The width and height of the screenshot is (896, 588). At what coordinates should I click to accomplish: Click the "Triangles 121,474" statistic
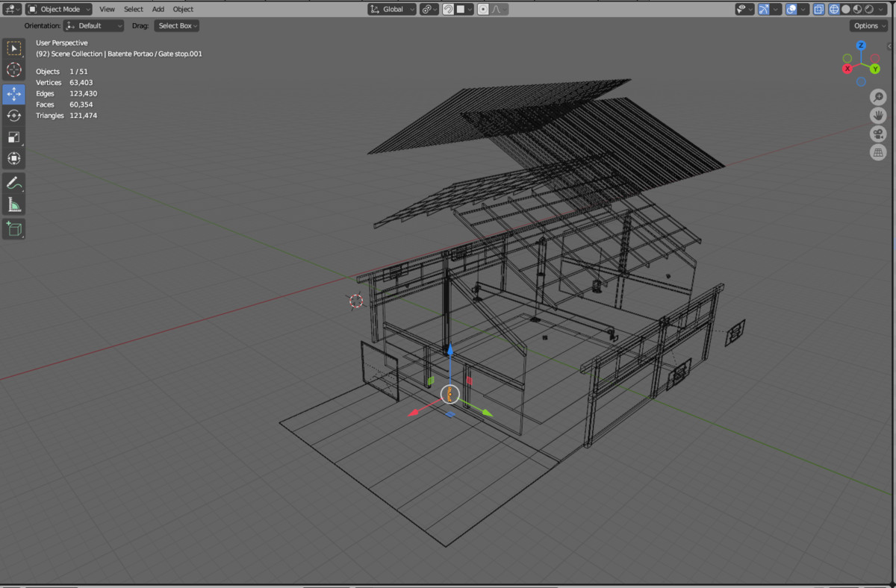[66, 116]
